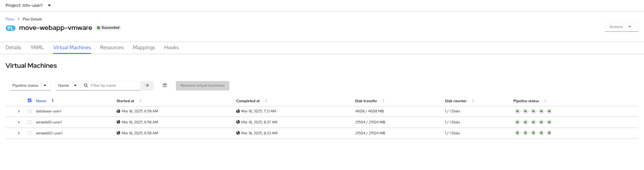644x170 pixels.
Task: Select the database-user1 row checkbox
Action: pos(30,111)
